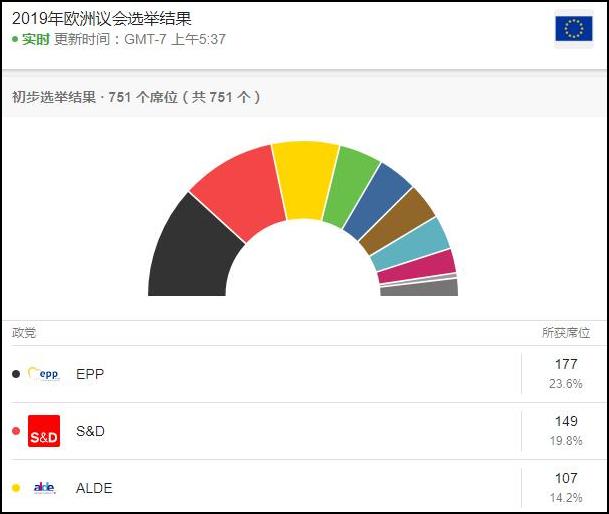Click the 政党 column header
The height and width of the screenshot is (514, 609).
pos(24,333)
